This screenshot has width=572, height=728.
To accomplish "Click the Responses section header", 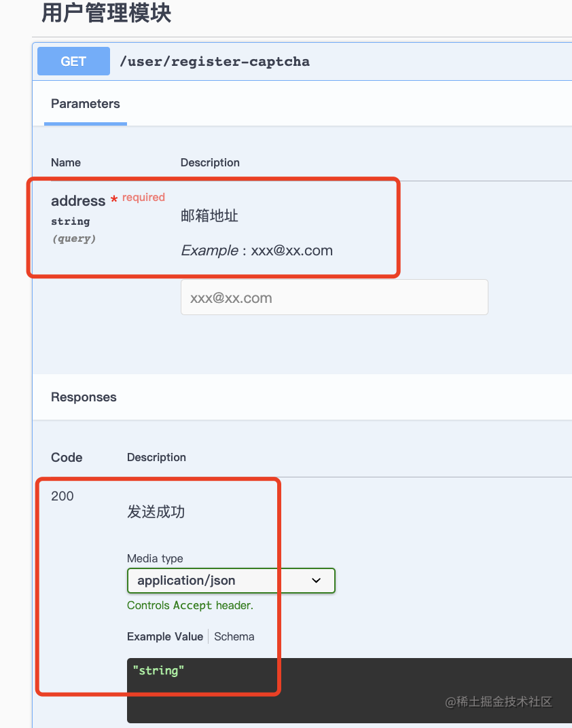I will click(x=84, y=397).
